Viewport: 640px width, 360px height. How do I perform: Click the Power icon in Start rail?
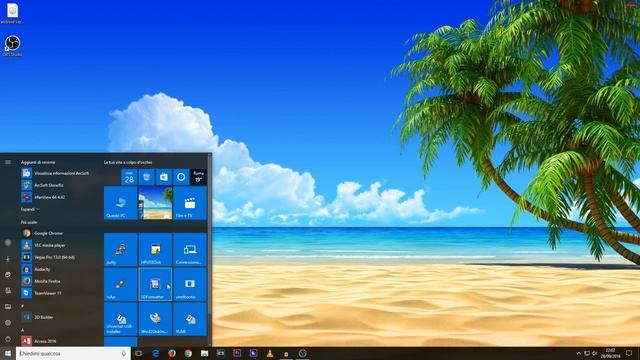tap(8, 339)
